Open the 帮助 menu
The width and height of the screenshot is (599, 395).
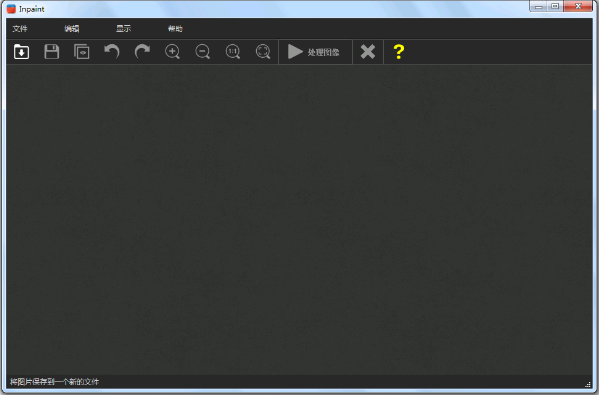[x=175, y=29]
